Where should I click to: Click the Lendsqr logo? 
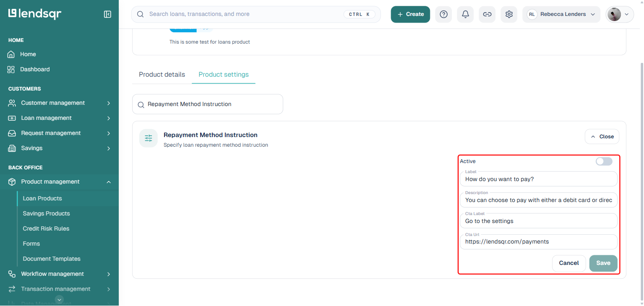(x=35, y=14)
